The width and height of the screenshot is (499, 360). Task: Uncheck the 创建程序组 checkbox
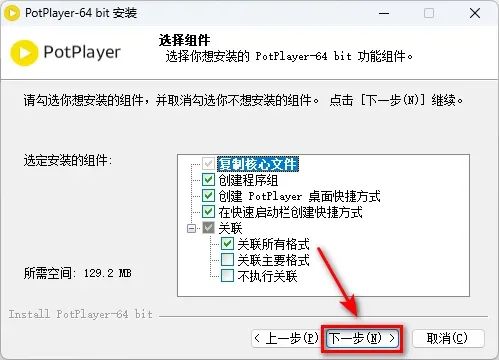(x=208, y=180)
